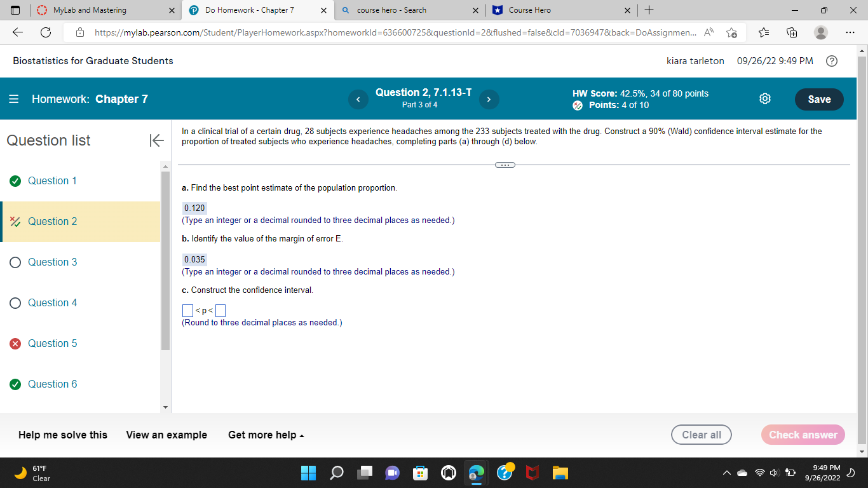Open the taskbar icon left of Edge
Viewport: 868px width, 488px height.
click(x=449, y=473)
